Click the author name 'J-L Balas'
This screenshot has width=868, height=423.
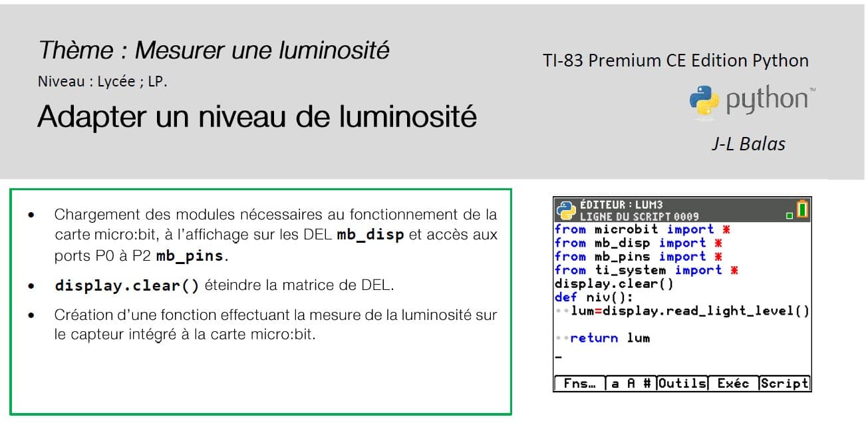click(x=748, y=144)
